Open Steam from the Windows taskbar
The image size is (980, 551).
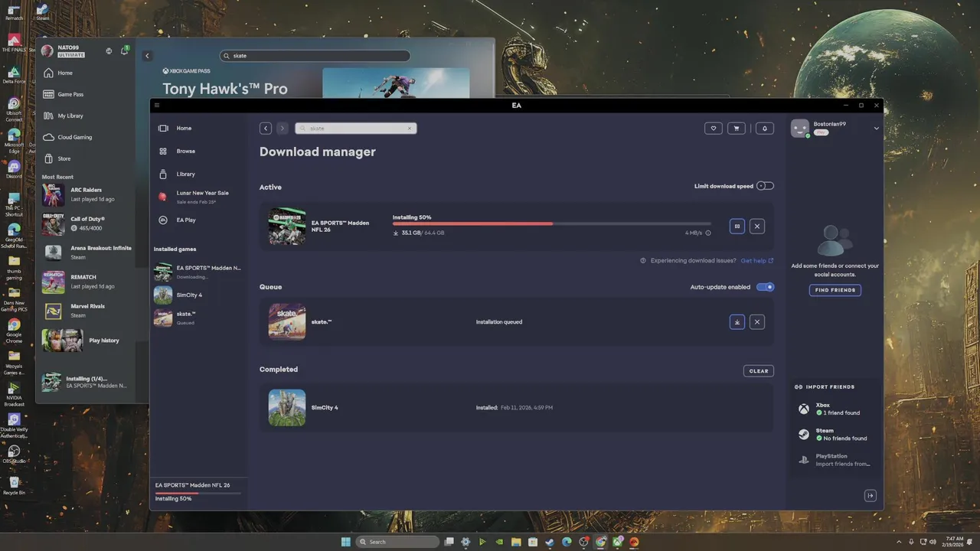click(550, 542)
